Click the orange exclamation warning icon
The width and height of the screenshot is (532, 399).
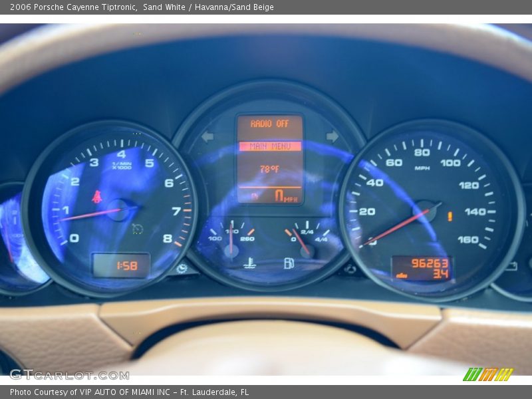point(450,216)
